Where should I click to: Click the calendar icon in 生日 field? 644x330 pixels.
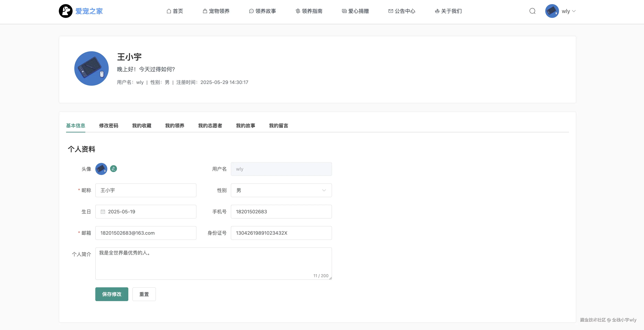[x=103, y=212]
